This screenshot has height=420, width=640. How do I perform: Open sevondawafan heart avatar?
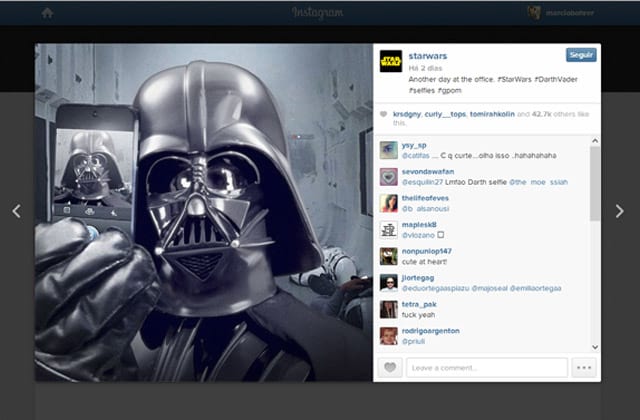[389, 177]
